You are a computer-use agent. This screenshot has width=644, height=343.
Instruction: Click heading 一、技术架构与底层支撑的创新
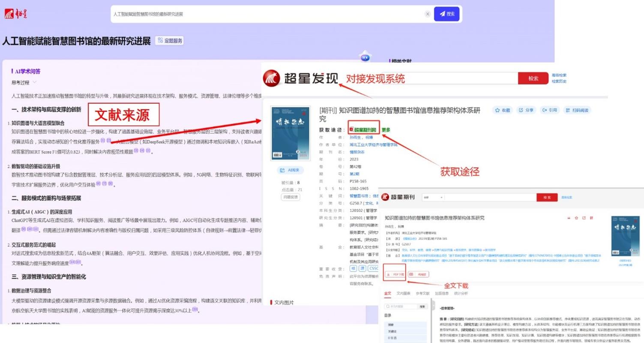46,110
